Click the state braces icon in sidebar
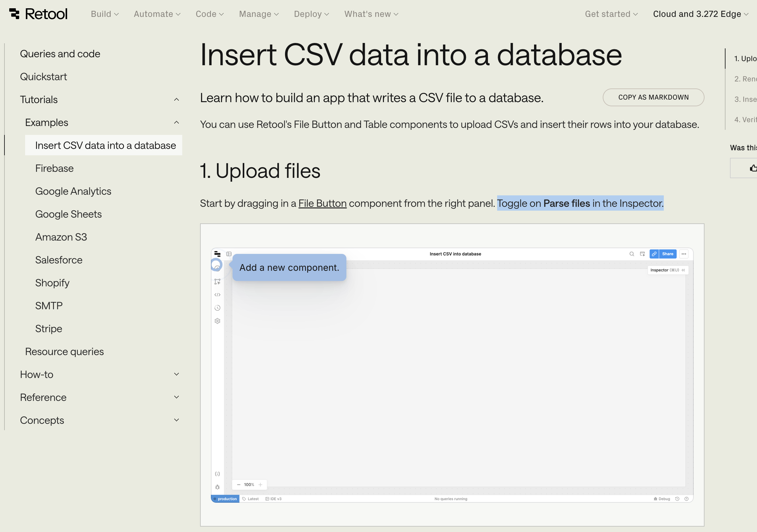This screenshot has width=757, height=532. pos(217,474)
